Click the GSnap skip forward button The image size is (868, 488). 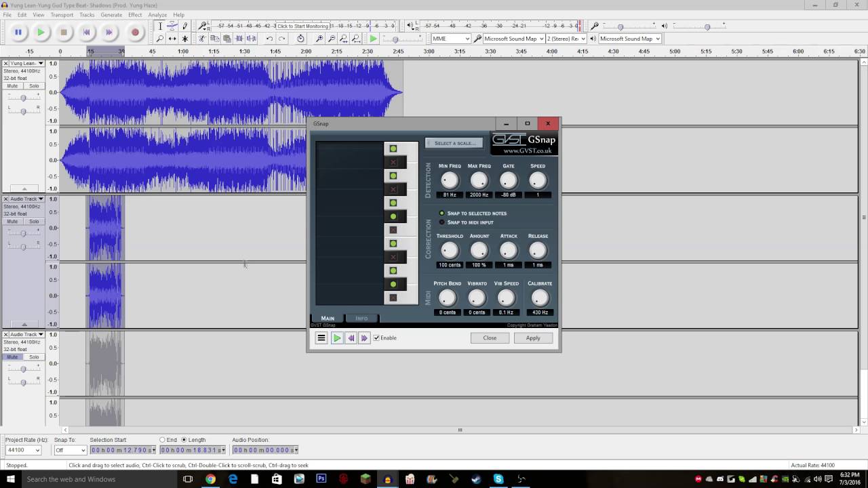click(364, 338)
